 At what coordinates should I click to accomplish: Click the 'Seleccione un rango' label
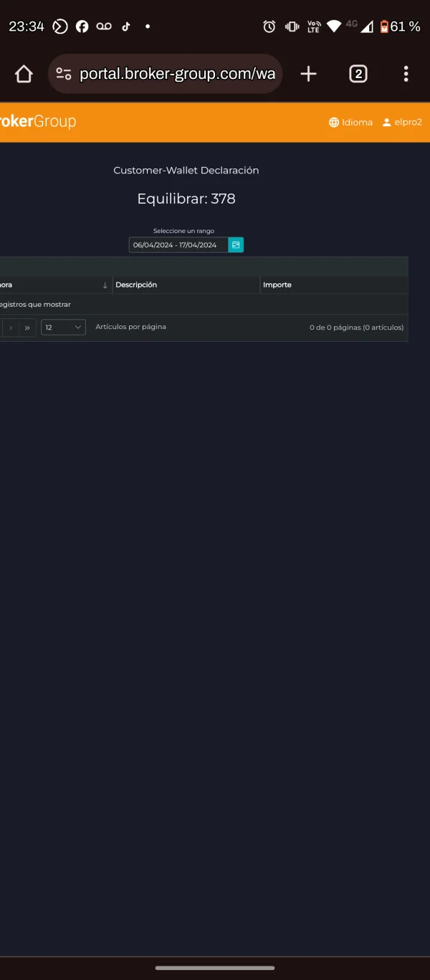tap(183, 231)
